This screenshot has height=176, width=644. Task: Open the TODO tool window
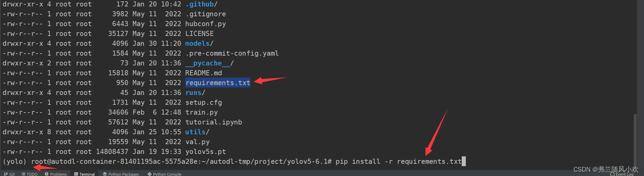pyautogui.click(x=29, y=174)
